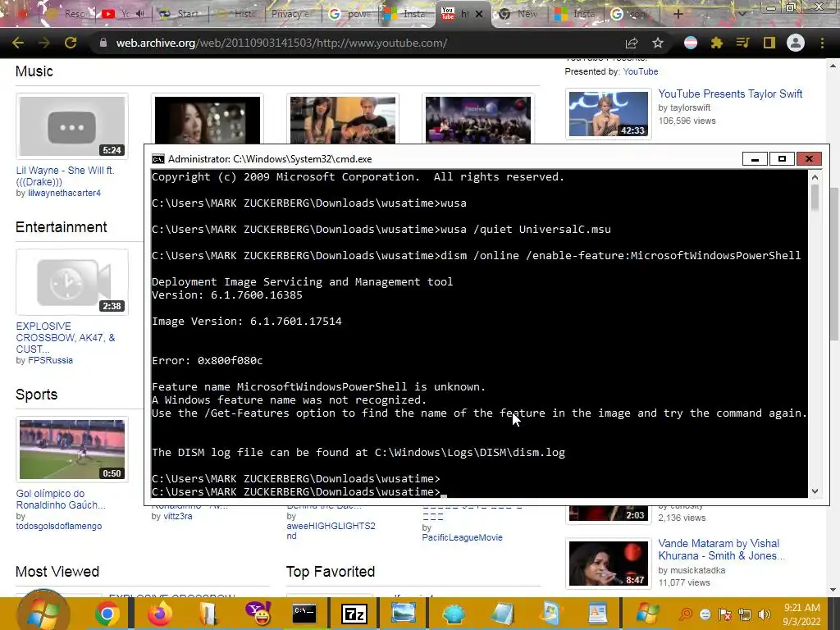The width and height of the screenshot is (840, 630).
Task: Mute the playing YouTube tab's speaker icon
Action: pos(140,13)
